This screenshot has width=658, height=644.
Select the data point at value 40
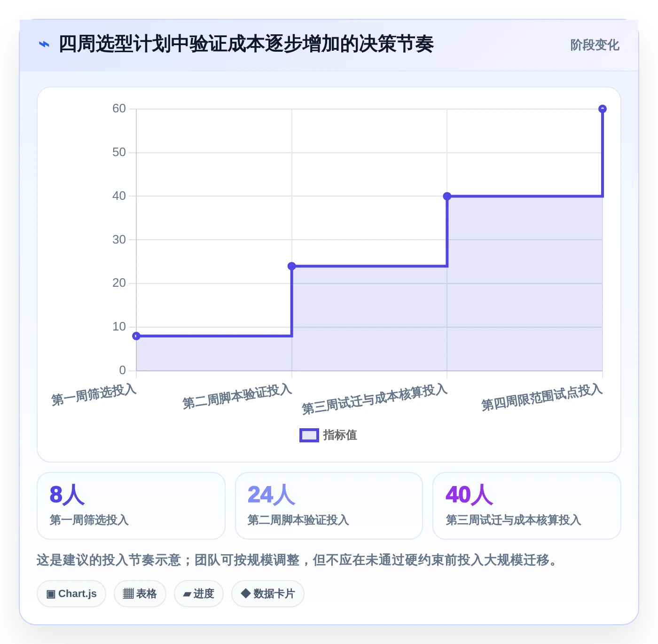pos(447,196)
